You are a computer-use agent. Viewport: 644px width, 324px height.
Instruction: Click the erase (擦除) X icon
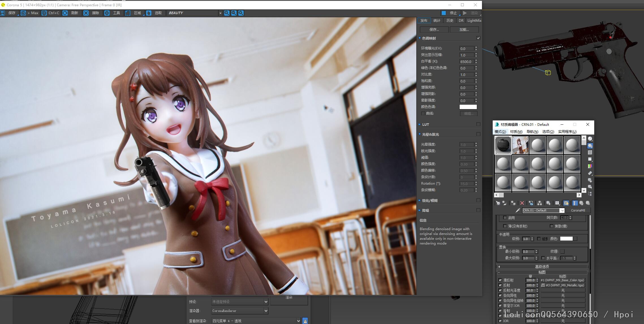pyautogui.click(x=86, y=13)
